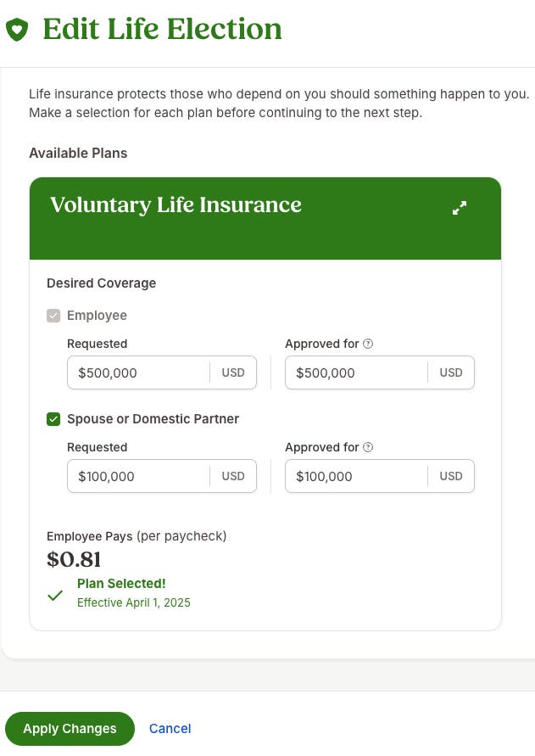Click the $0.81 per paycheck amount
535x756 pixels.
75,560
